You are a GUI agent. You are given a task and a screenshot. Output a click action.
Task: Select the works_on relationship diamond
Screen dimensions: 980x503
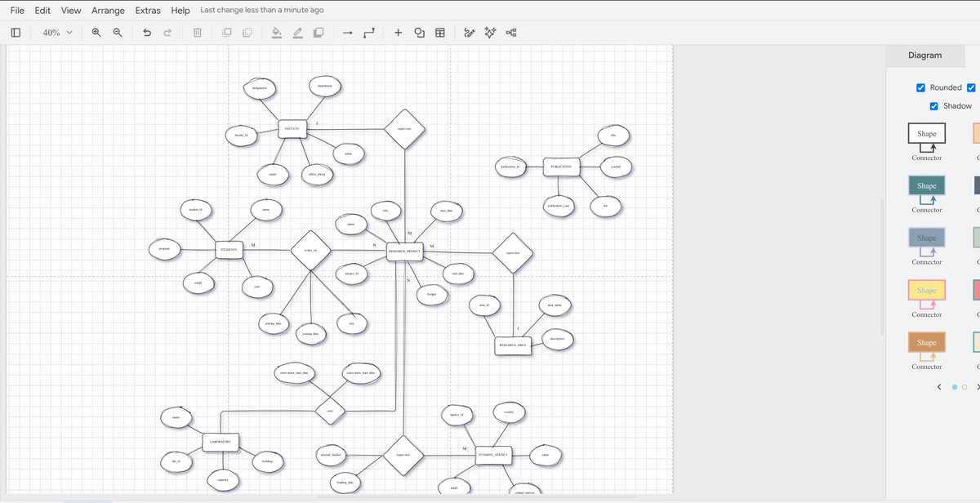(x=310, y=250)
